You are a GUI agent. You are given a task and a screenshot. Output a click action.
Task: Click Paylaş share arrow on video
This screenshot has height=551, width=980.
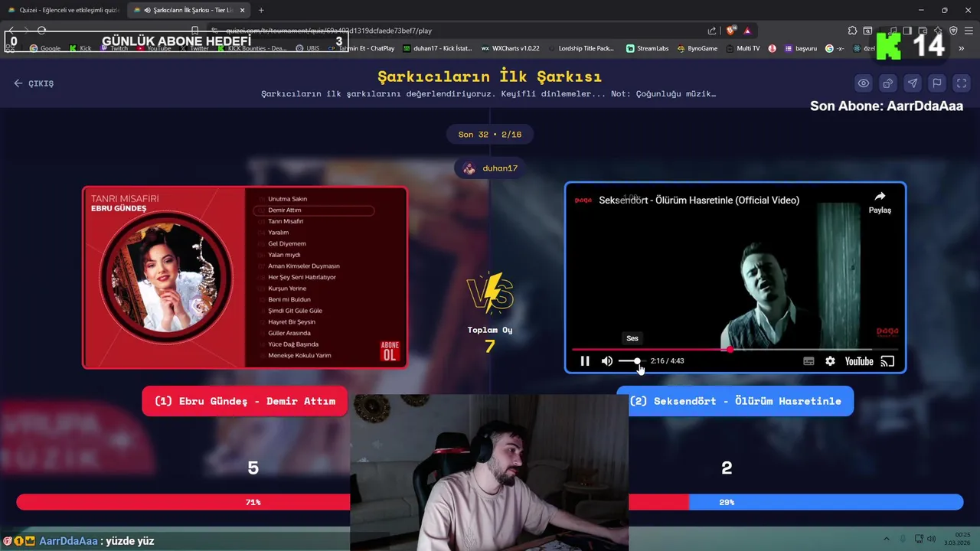[880, 202]
